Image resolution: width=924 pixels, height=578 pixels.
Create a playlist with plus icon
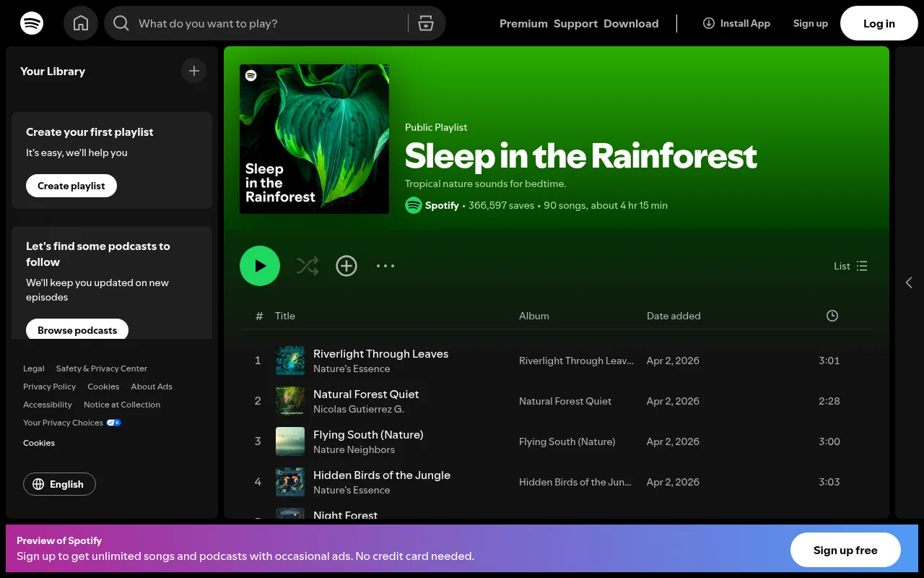pyautogui.click(x=193, y=71)
